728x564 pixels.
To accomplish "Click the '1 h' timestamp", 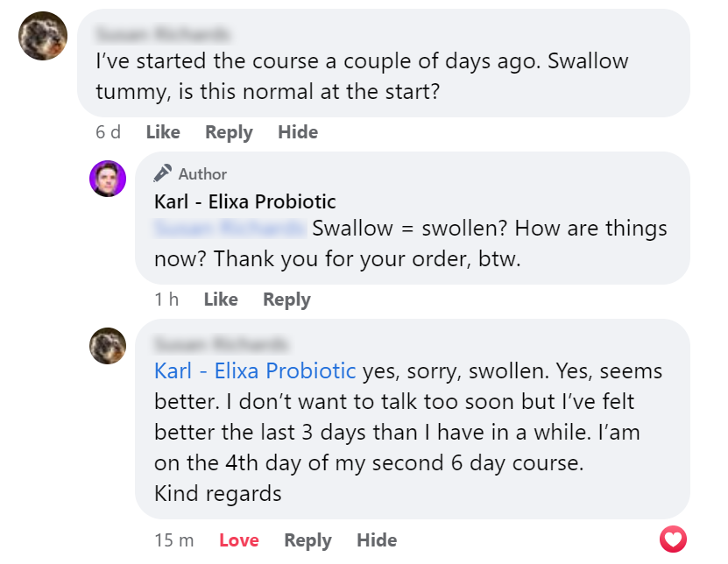I will [x=166, y=300].
